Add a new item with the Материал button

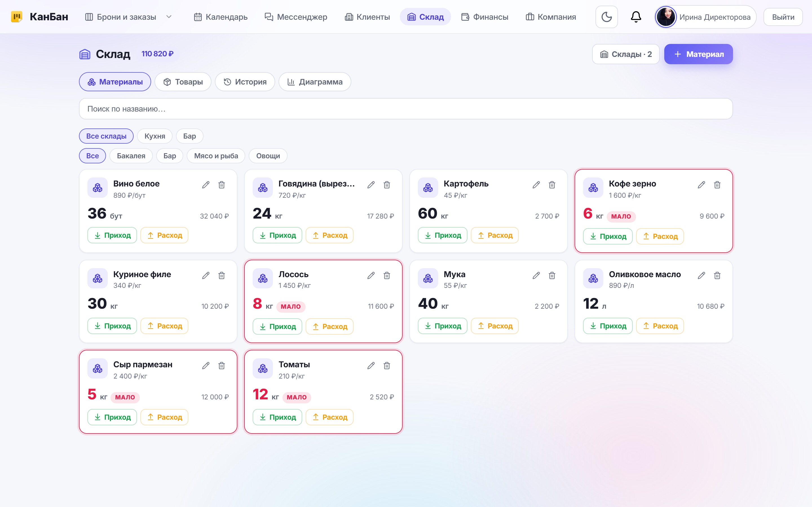tap(699, 54)
